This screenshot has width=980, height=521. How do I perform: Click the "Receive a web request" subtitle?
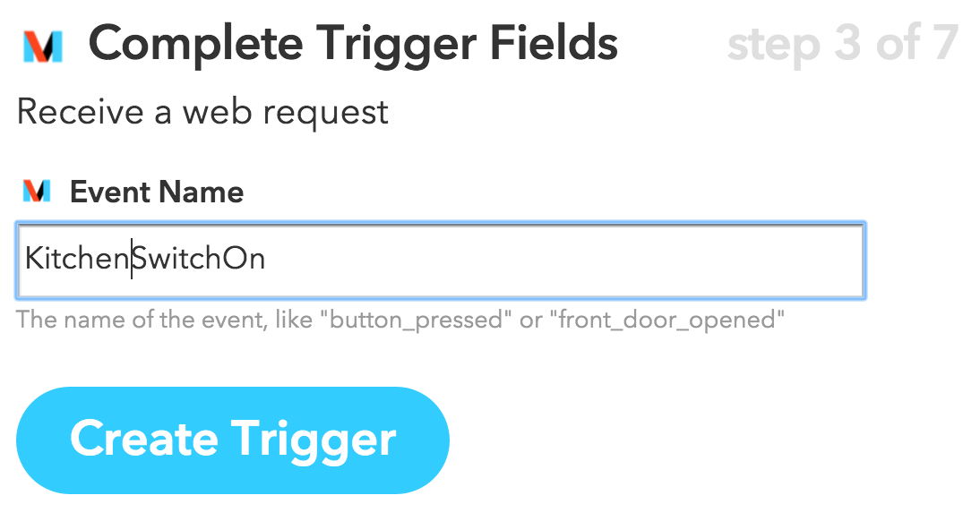(x=202, y=112)
